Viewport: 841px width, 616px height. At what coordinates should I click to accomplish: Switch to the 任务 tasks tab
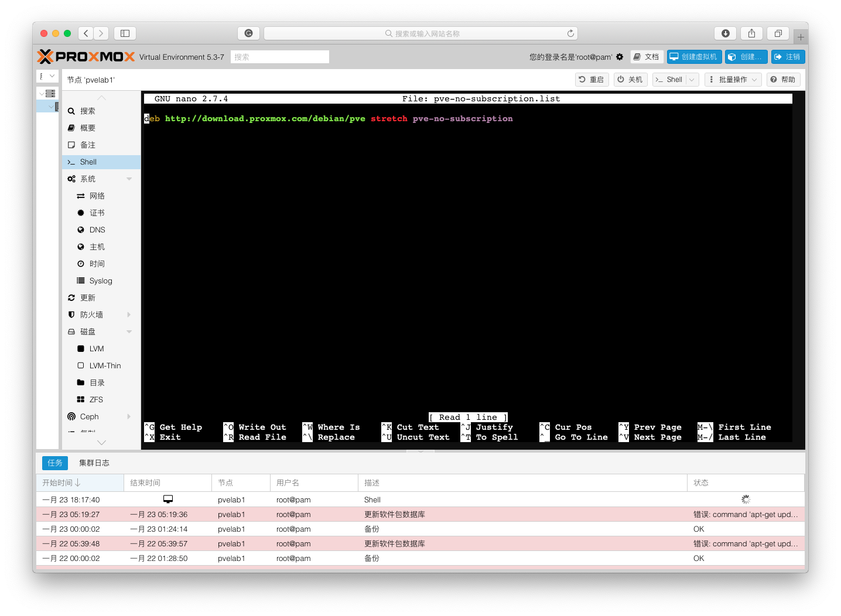[55, 463]
